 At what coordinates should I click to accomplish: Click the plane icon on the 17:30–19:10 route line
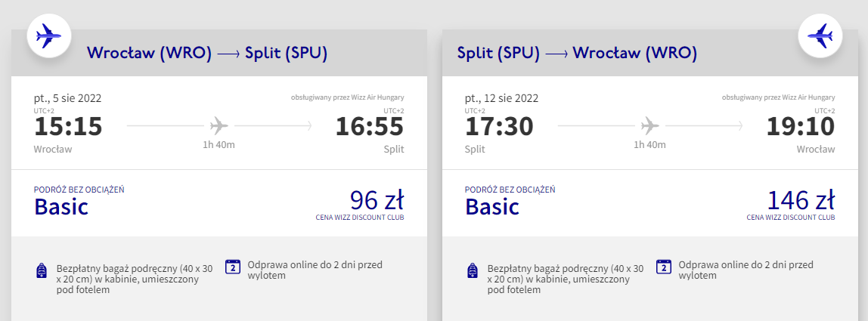(649, 125)
